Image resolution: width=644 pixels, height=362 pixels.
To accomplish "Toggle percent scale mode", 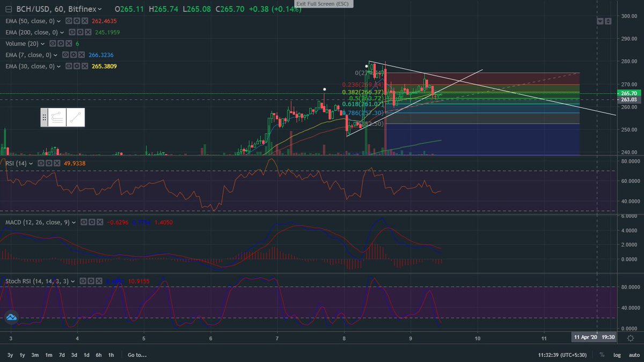I will click(603, 355).
